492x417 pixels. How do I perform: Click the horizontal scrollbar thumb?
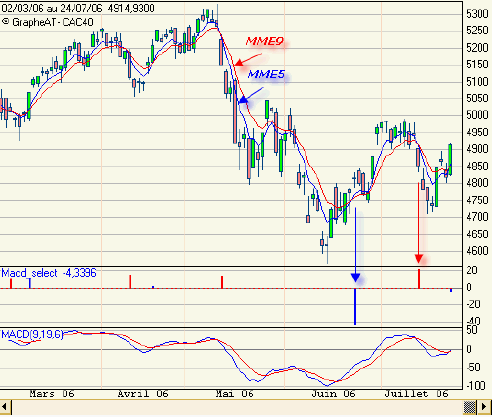point(470,407)
